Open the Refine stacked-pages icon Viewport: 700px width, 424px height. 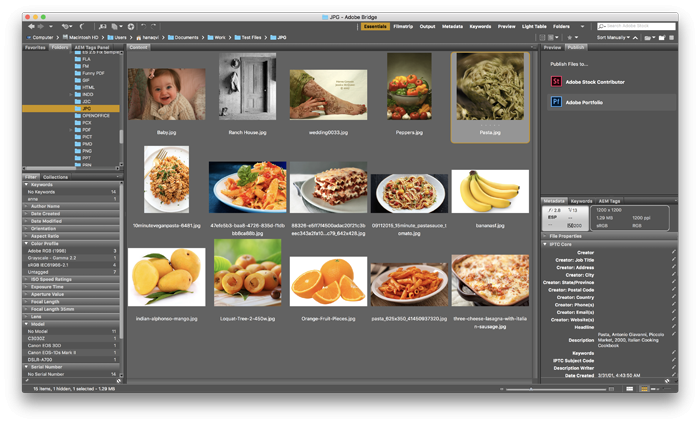(114, 27)
